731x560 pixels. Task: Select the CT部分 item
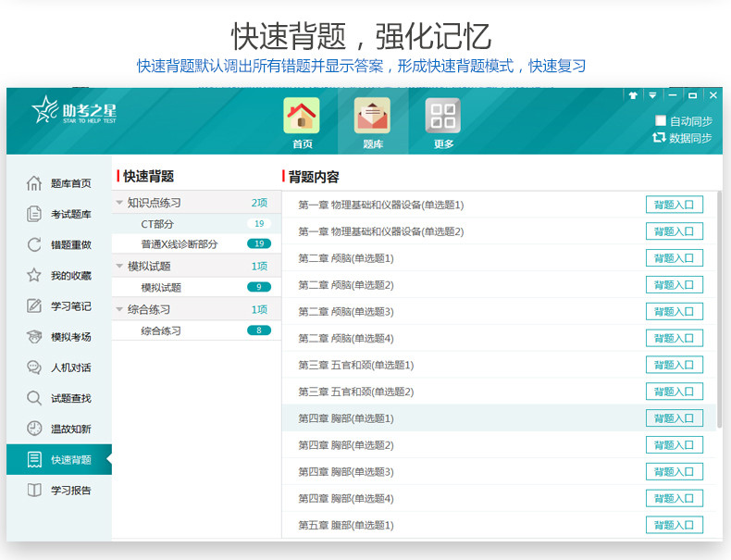click(x=197, y=224)
